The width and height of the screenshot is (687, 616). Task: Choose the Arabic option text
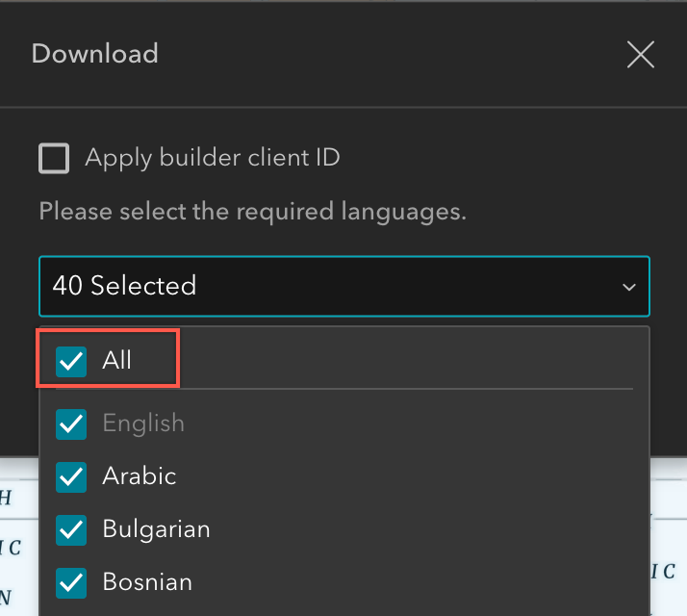(140, 475)
